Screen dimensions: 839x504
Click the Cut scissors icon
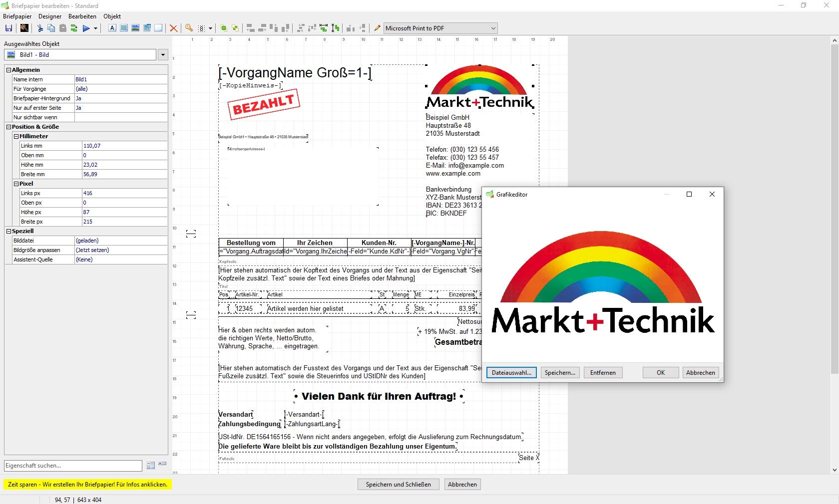click(40, 28)
